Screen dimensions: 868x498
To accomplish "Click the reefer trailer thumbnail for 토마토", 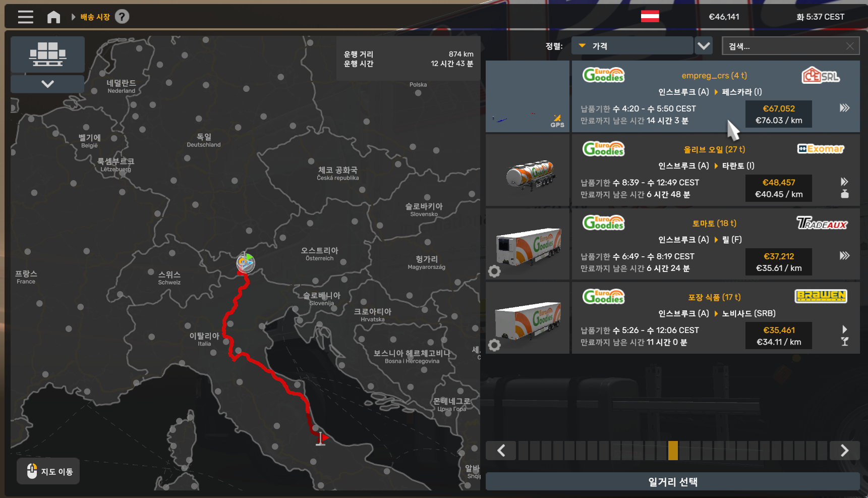I will pyautogui.click(x=528, y=244).
